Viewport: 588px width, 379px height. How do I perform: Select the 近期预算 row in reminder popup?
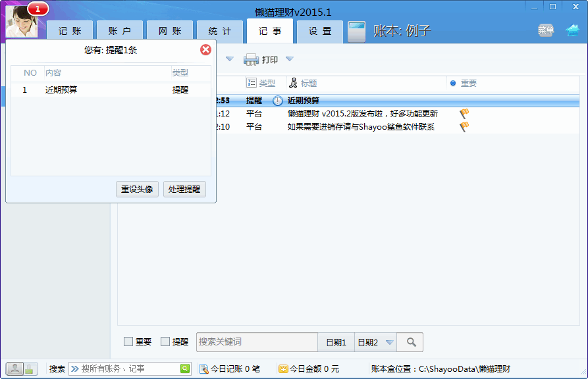coord(111,90)
